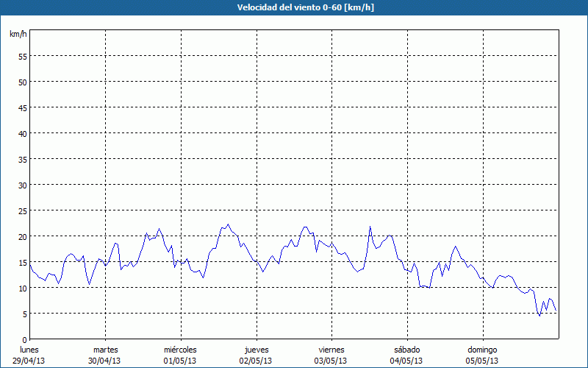Image resolution: width=588 pixels, height=368 pixels.
Task: Click the 50 tick label on the y-axis
Action: [x=22, y=82]
